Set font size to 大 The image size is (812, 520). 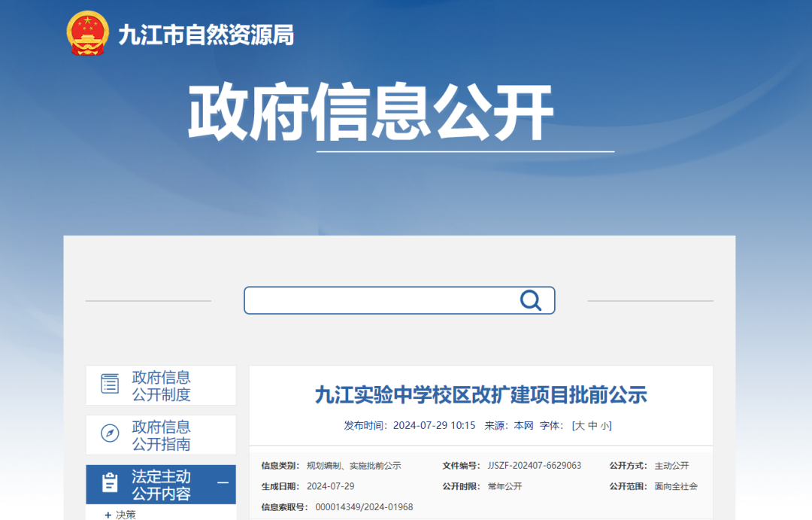(580, 426)
